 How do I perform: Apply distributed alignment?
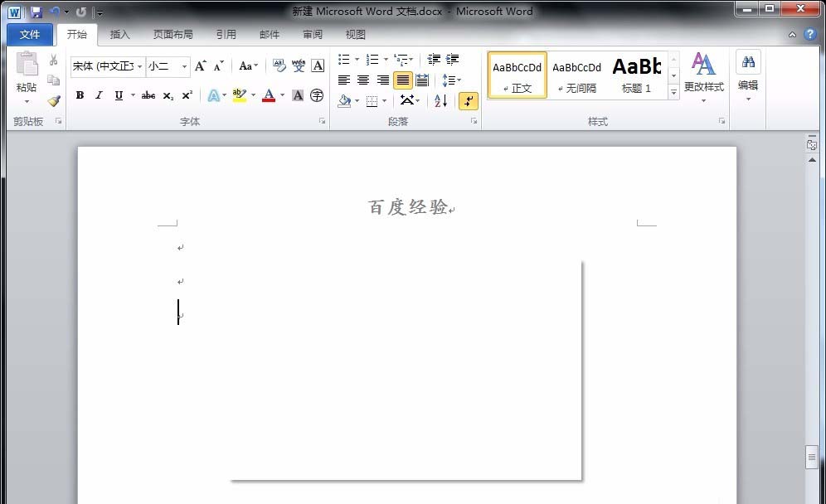422,80
